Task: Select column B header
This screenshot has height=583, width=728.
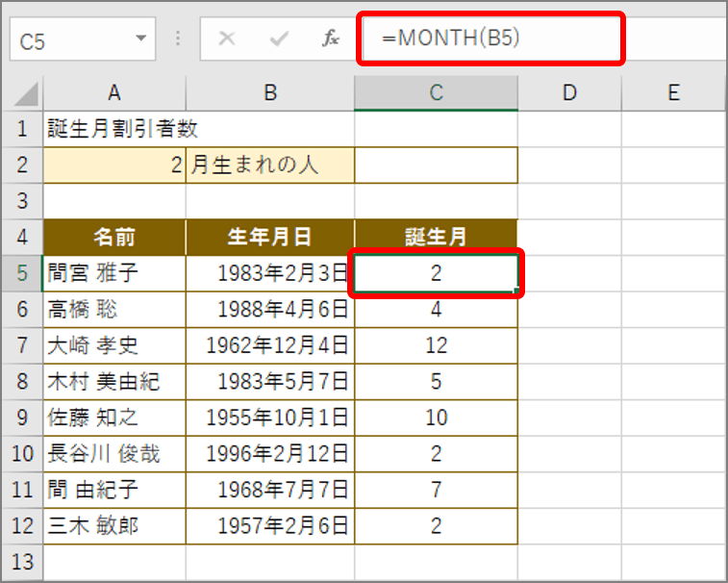Action: (270, 93)
